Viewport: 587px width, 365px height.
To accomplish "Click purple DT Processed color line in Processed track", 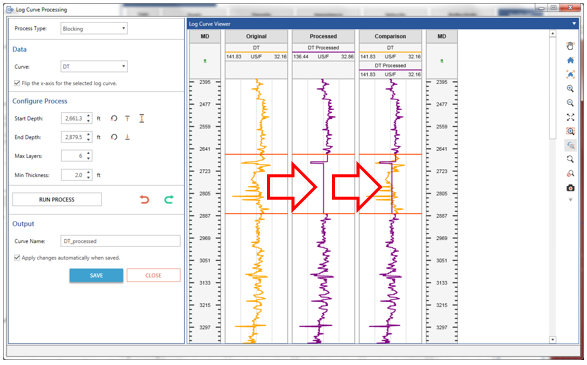I will coord(323,52).
